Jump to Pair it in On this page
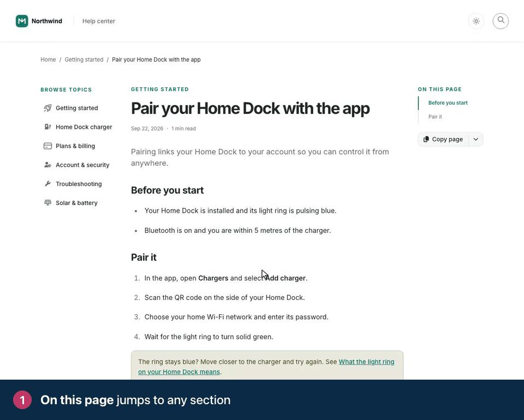Screen dimensions: 524x420 click(435, 117)
